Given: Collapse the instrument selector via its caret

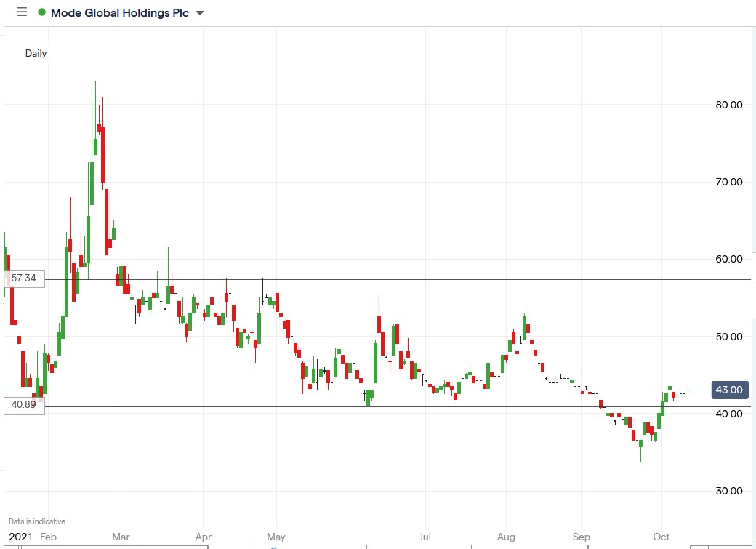Looking at the screenshot, I should pyautogui.click(x=199, y=13).
